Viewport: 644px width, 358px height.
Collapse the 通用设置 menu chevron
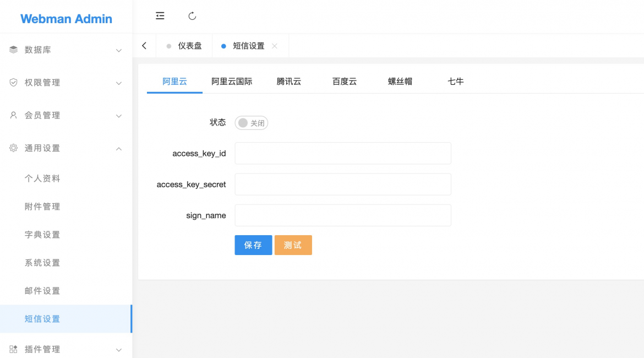[118, 149]
